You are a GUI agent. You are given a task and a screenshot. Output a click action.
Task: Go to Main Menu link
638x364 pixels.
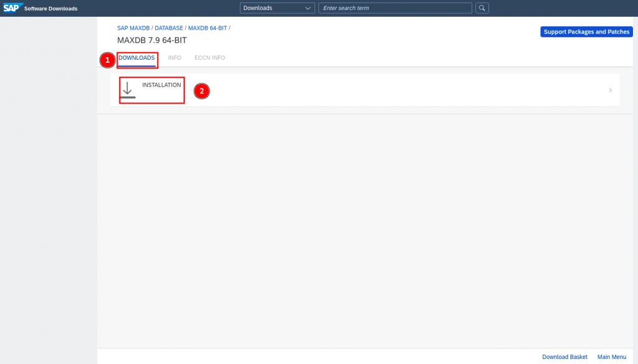pos(611,357)
